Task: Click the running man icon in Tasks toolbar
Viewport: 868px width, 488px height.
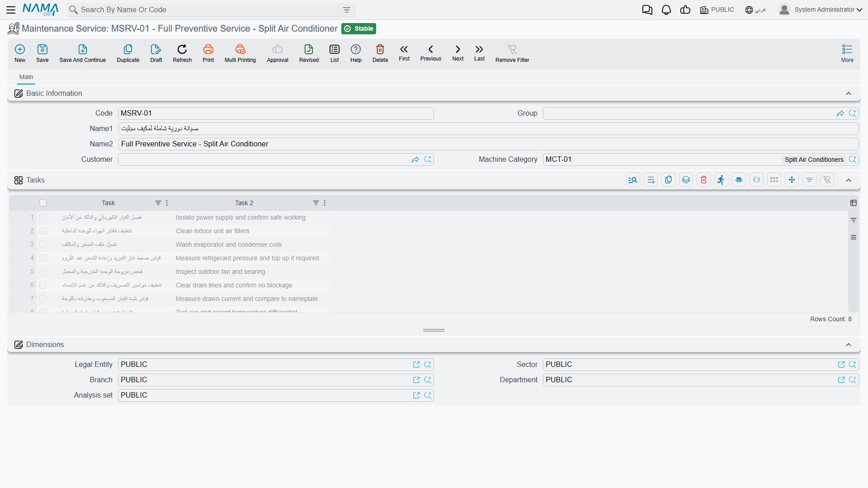Action: pyautogui.click(x=721, y=180)
